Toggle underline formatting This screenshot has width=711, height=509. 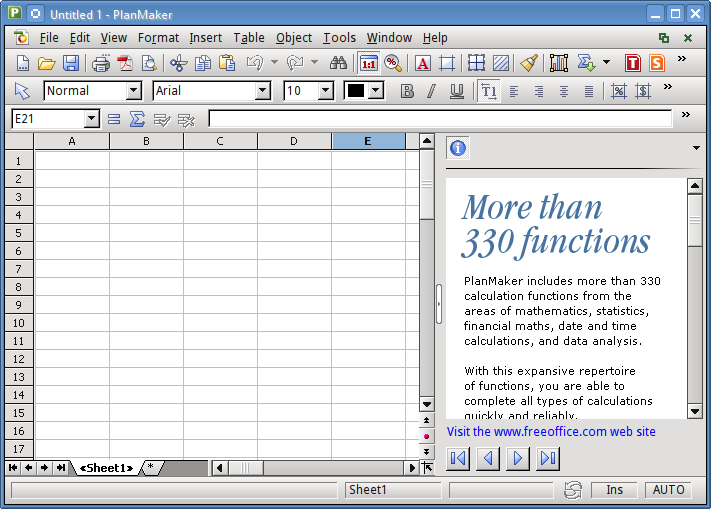(457, 91)
